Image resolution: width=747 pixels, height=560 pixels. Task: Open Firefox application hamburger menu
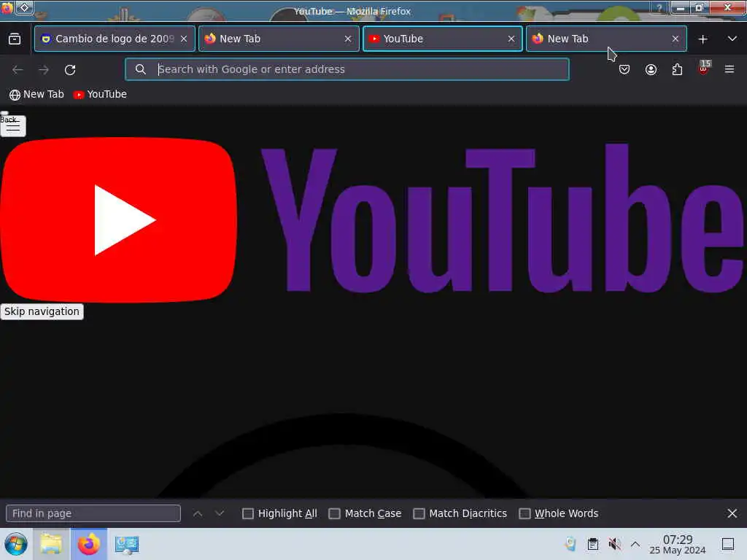point(729,69)
